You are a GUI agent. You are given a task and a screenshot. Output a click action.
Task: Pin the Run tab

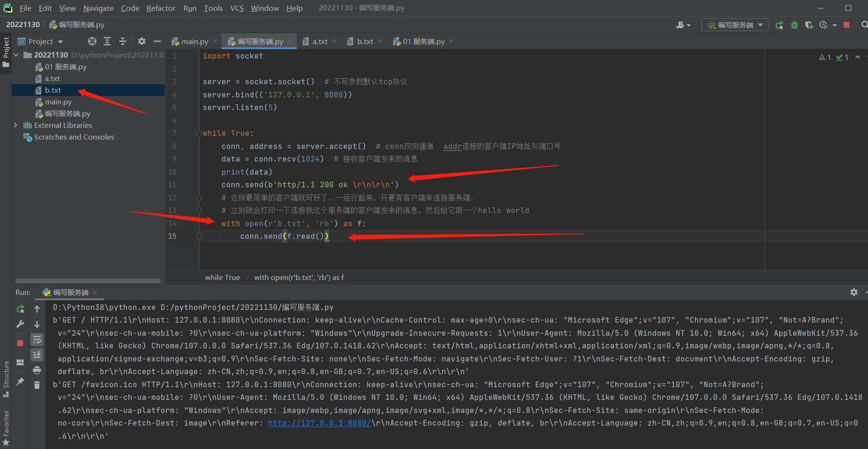(x=20, y=382)
